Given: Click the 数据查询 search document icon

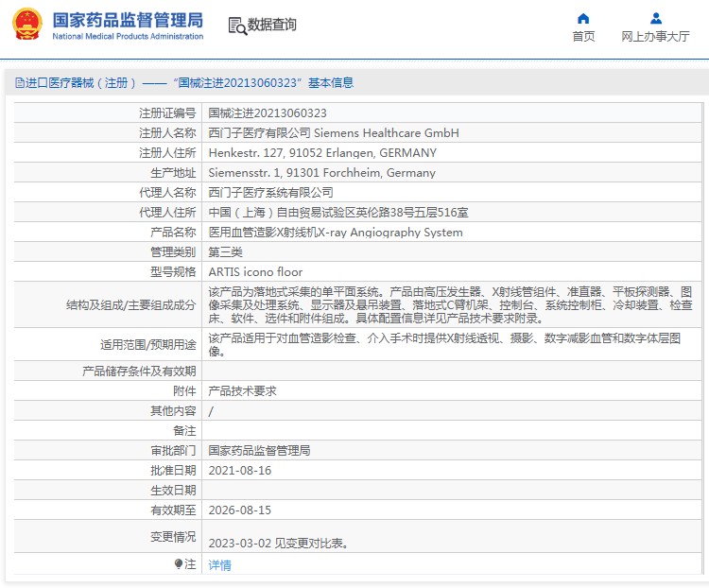Looking at the screenshot, I should (x=237, y=26).
